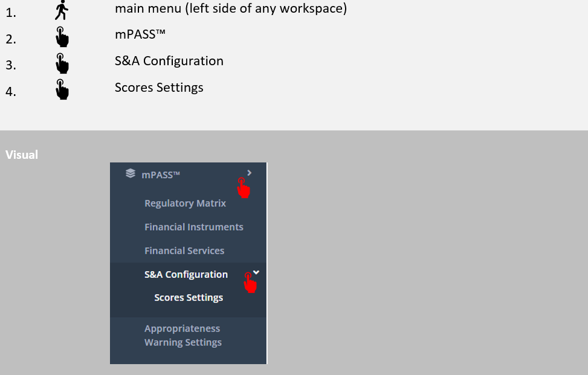Click the hand icon in step 3
The height and width of the screenshot is (375, 588).
tap(62, 63)
